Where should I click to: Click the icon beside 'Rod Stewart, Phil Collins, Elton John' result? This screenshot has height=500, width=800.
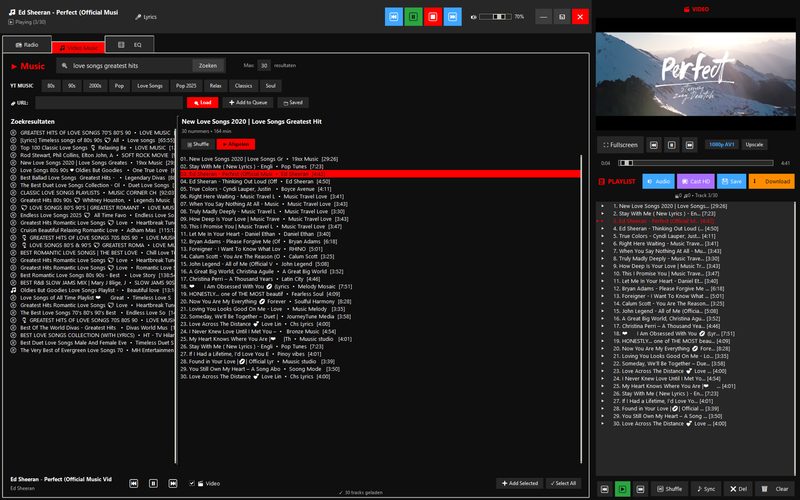(x=14, y=155)
